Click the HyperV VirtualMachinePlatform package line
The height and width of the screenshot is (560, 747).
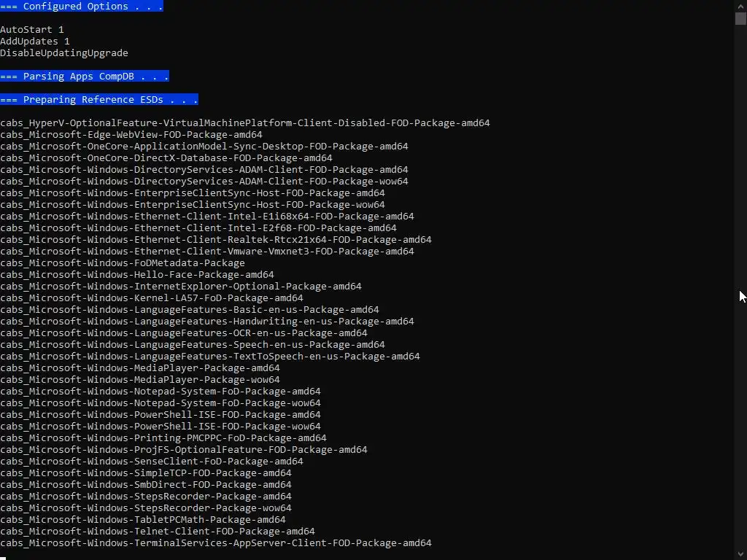tap(245, 122)
